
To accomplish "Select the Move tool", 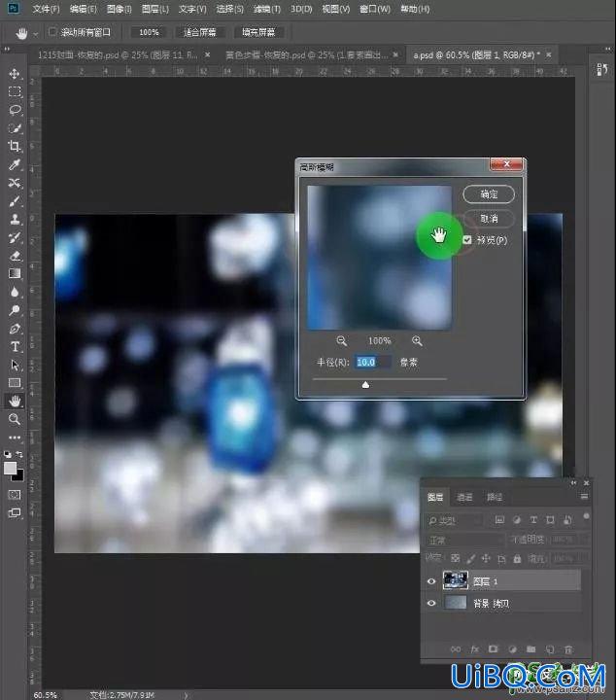I will click(x=15, y=74).
